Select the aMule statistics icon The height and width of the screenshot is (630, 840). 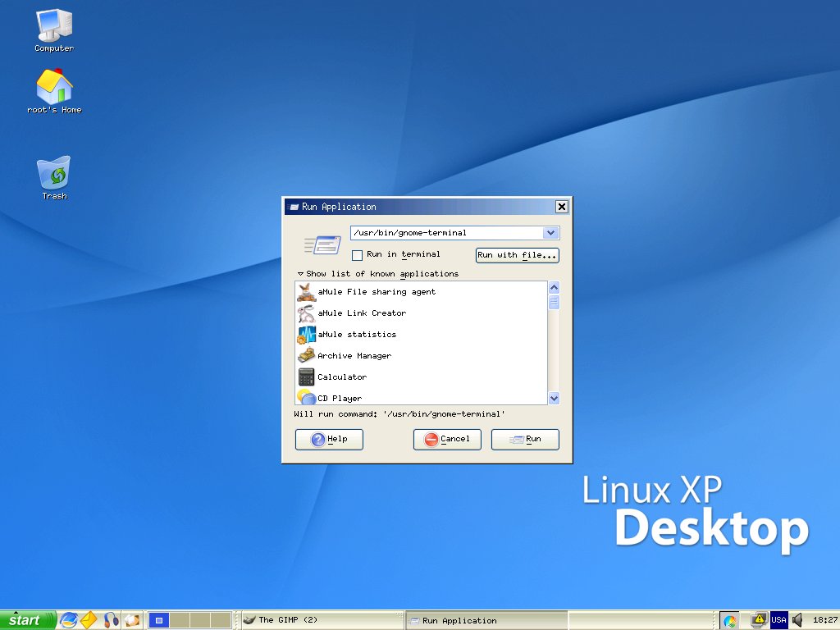[306, 335]
